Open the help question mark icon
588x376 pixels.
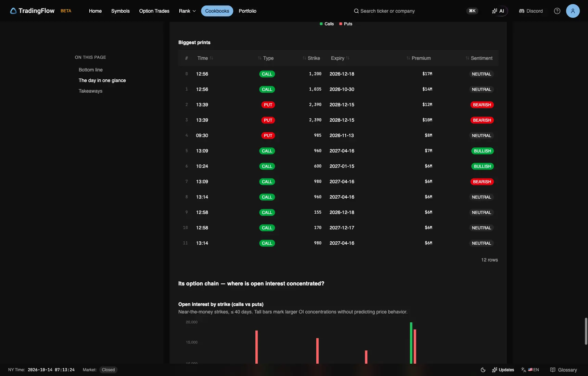(557, 11)
